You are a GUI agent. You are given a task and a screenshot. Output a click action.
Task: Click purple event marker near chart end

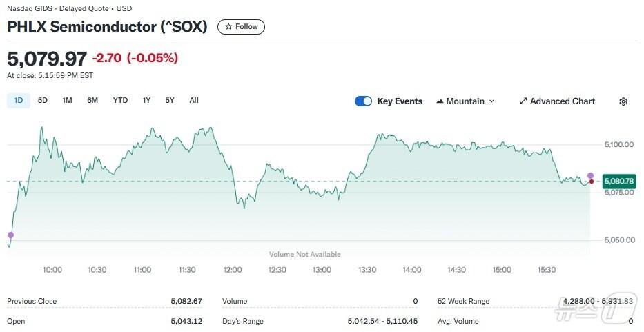pyautogui.click(x=590, y=176)
